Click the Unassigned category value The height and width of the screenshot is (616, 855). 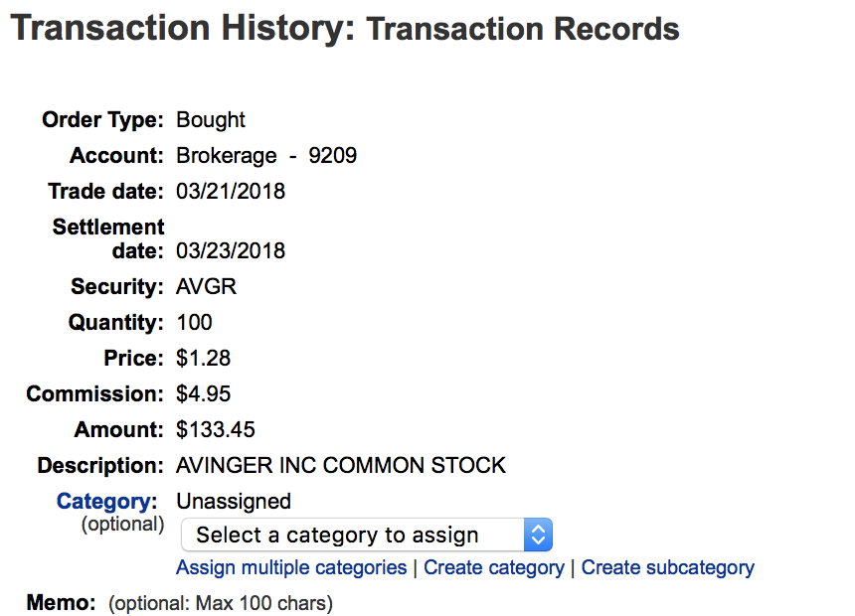[x=234, y=502]
